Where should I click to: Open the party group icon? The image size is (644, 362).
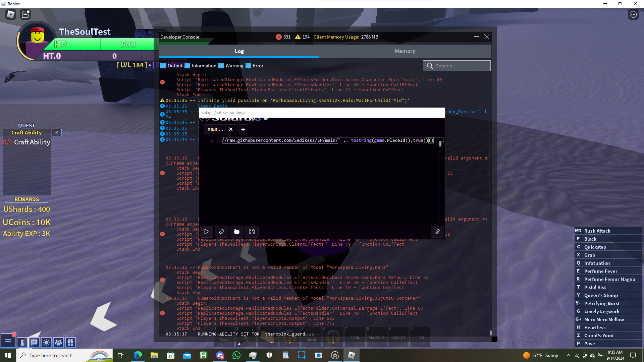[58, 342]
